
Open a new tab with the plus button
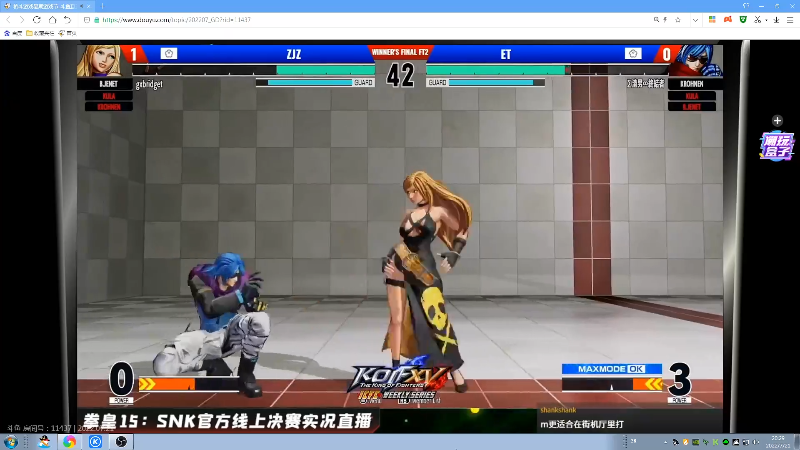(103, 6)
